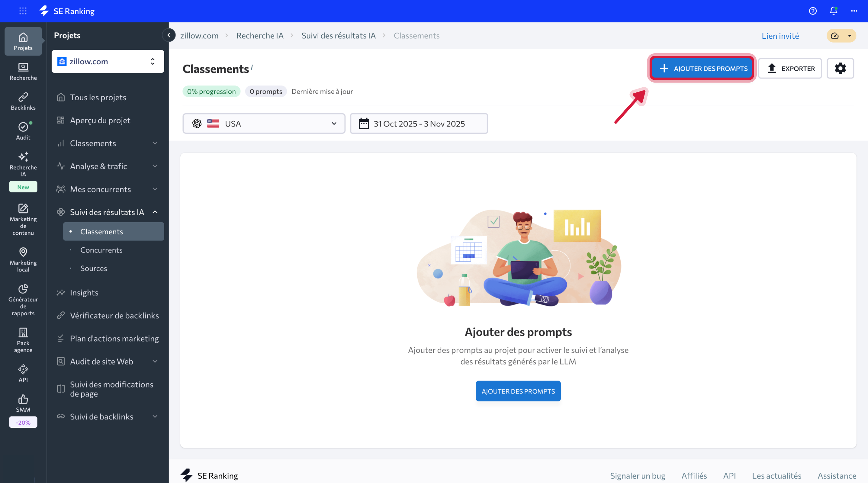Click the Lien invité link

[780, 36]
